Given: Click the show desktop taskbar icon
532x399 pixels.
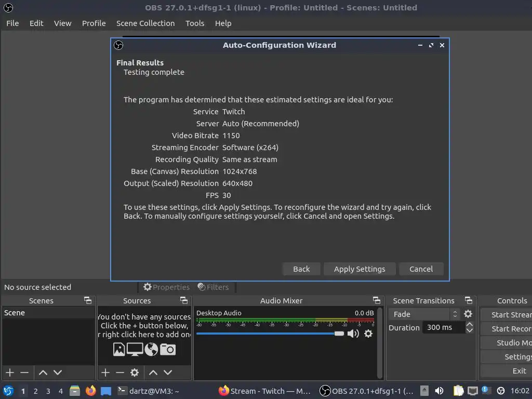Looking at the screenshot, I should coord(106,391).
